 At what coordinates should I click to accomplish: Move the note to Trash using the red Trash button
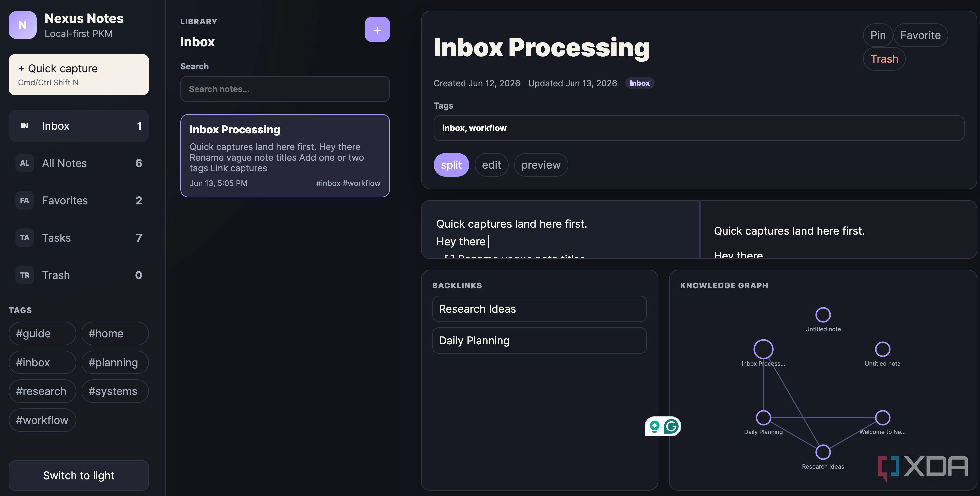pyautogui.click(x=884, y=59)
